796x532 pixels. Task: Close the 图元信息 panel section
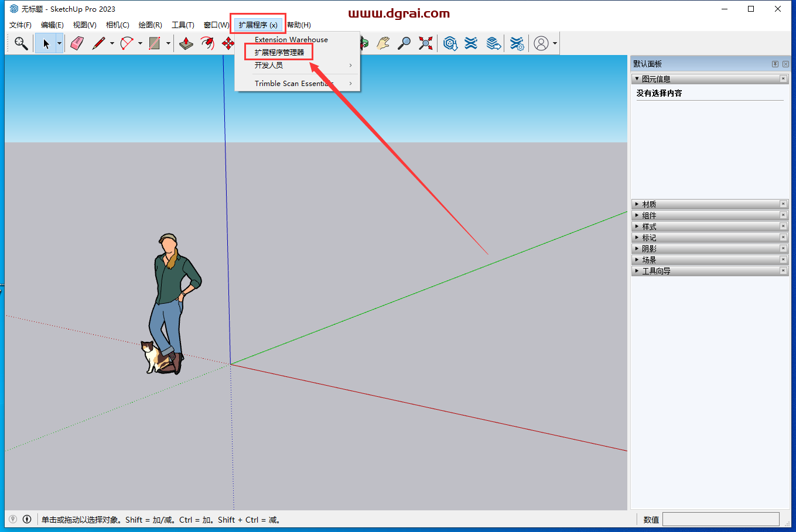[783, 79]
